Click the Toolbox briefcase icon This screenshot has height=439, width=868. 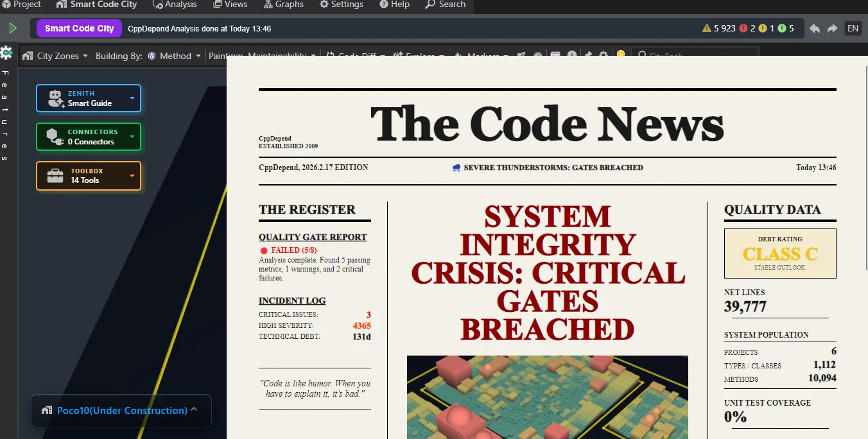[x=55, y=176]
